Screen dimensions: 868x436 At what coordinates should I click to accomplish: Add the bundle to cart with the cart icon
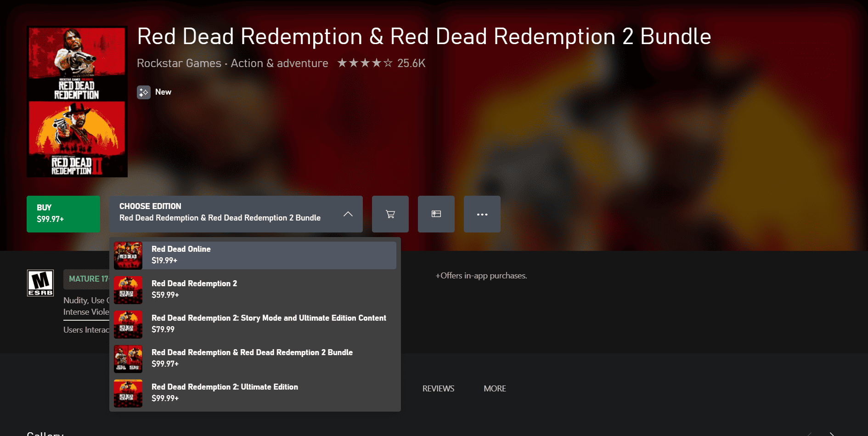click(x=390, y=214)
